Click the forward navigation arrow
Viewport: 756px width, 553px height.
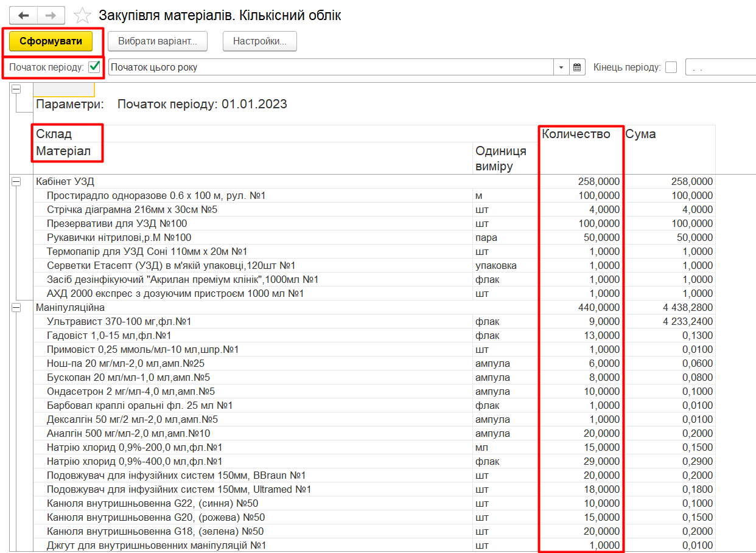pos(52,15)
